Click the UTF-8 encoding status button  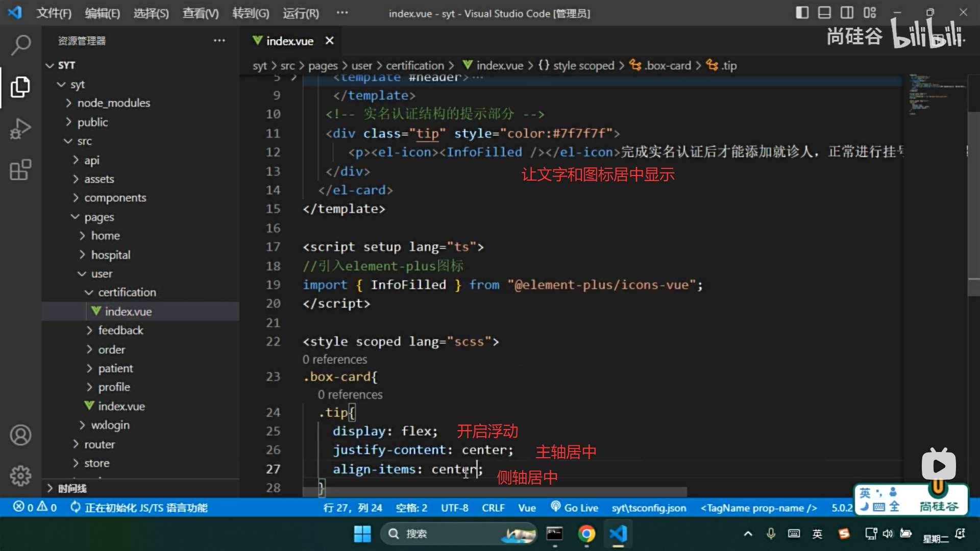pos(454,508)
